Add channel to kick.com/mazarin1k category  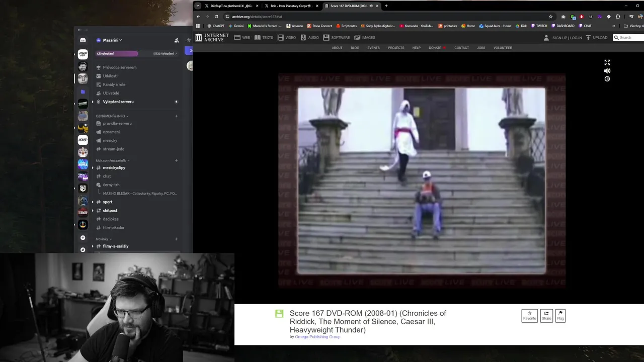[x=176, y=160]
